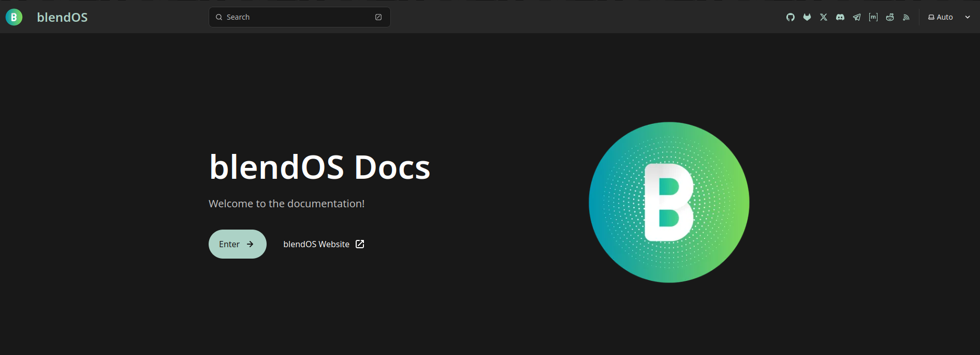Image resolution: width=980 pixels, height=355 pixels.
Task: Open the Telegram paper plane icon
Action: point(857,17)
